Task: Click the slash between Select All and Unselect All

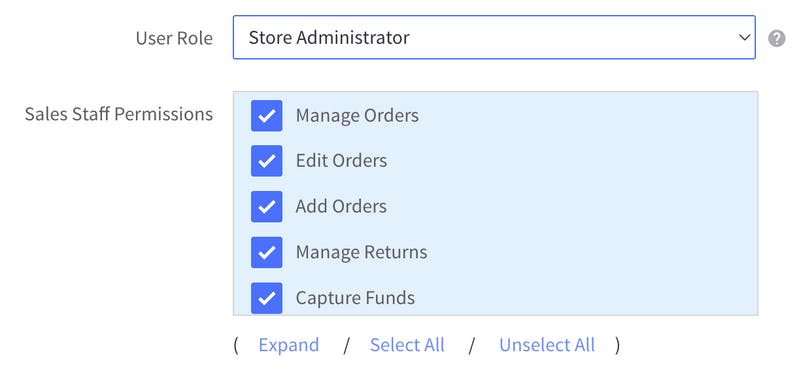Action: coord(472,346)
